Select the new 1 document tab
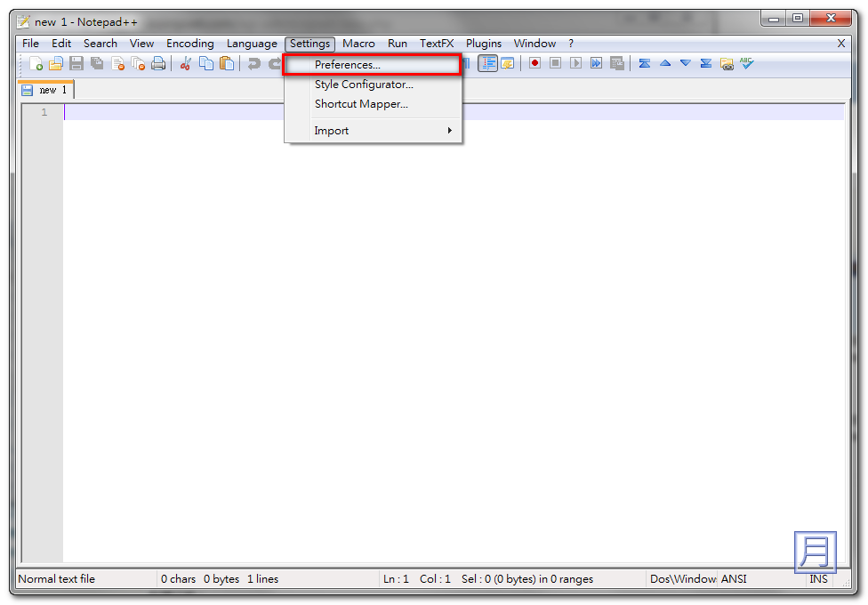The height and width of the screenshot is (605, 868). pos(45,89)
